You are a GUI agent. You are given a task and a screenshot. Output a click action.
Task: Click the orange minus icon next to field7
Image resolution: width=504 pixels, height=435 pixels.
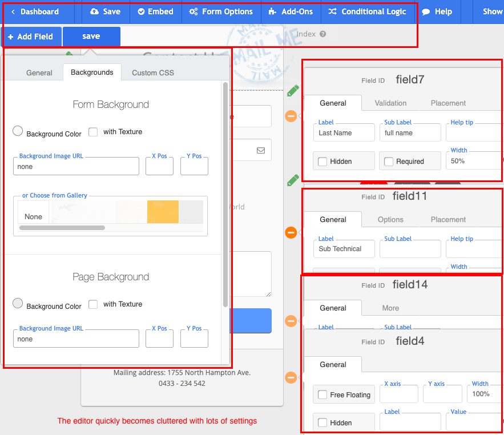pos(291,116)
